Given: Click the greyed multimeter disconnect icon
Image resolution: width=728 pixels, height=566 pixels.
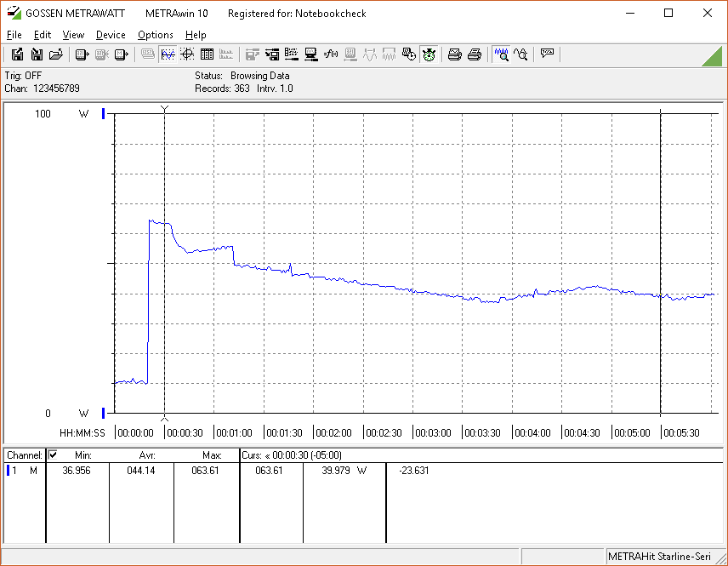Looking at the screenshot, I should pos(101,54).
